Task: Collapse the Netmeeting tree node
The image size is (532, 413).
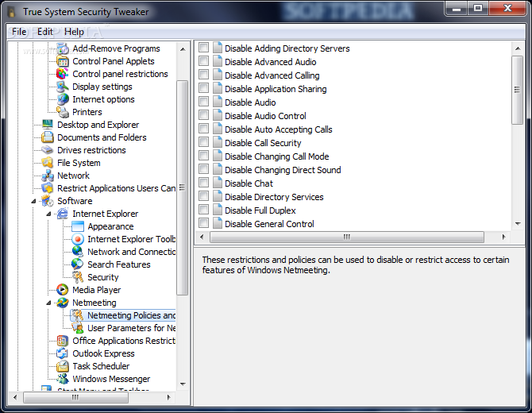Action: [x=48, y=303]
